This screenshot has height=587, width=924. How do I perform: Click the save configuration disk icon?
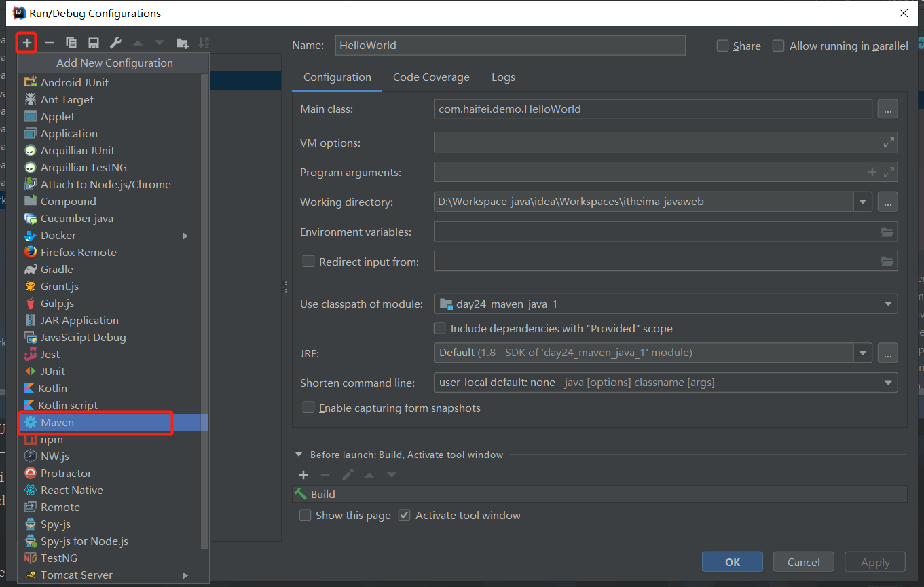(x=94, y=43)
